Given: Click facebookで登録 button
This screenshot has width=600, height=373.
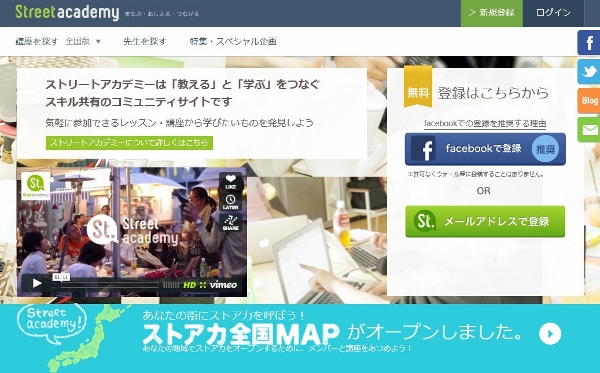Looking at the screenshot, I should coord(485,149).
